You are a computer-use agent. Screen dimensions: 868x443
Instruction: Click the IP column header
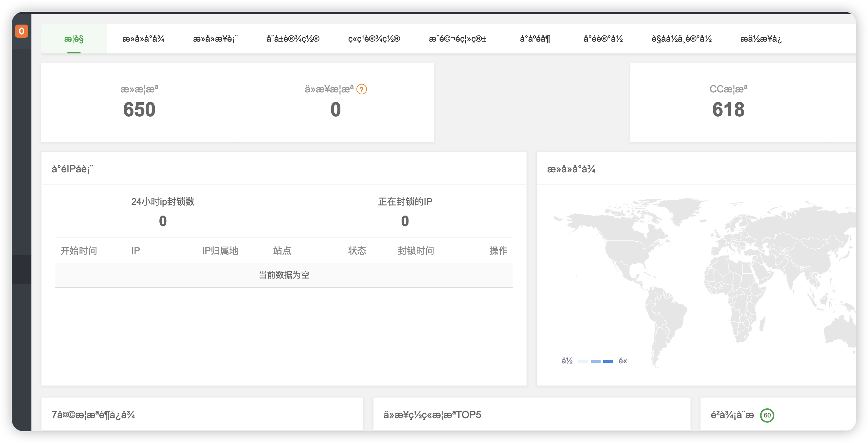click(x=136, y=251)
